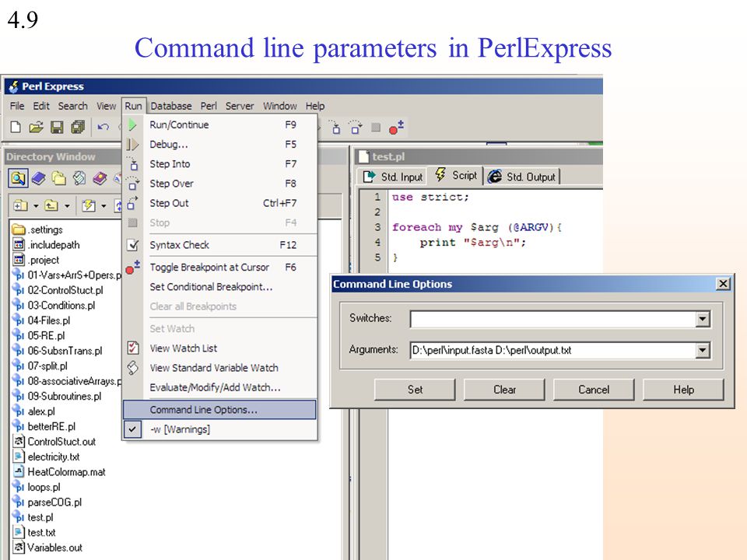Select the 04-Files.pl file
The height and width of the screenshot is (560, 747).
[41, 320]
